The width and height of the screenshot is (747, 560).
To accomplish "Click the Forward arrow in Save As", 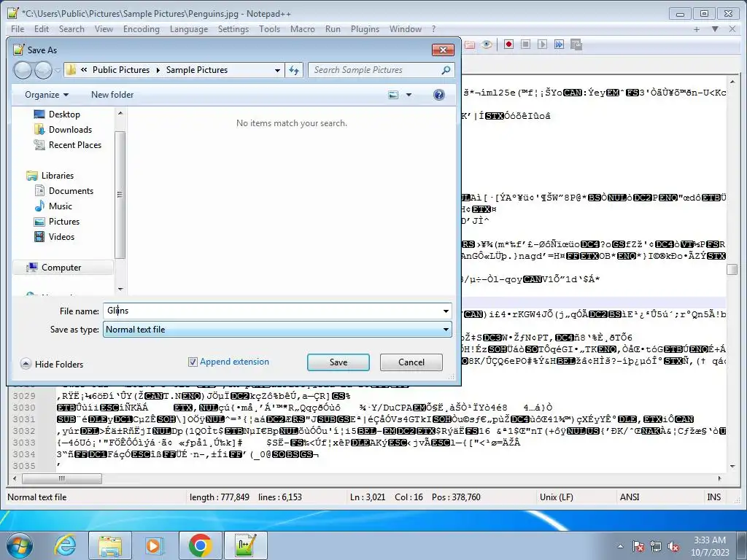I will click(43, 70).
